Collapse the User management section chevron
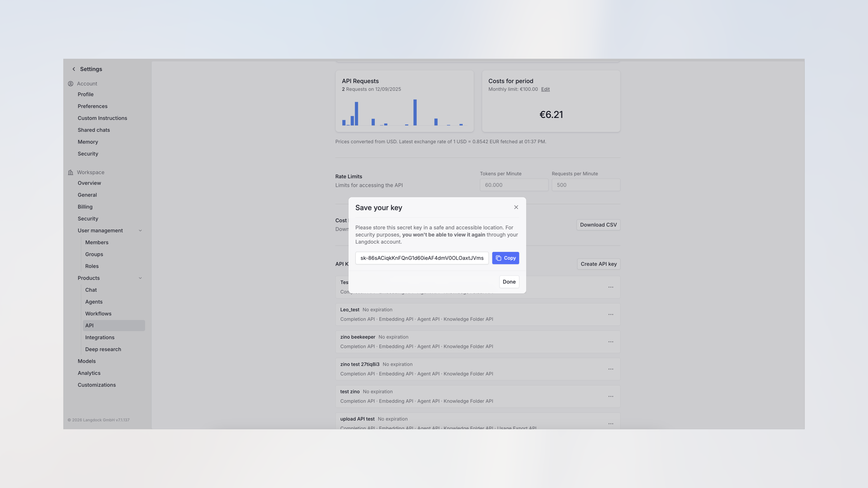Viewport: 868px width, 488px height. (x=140, y=231)
